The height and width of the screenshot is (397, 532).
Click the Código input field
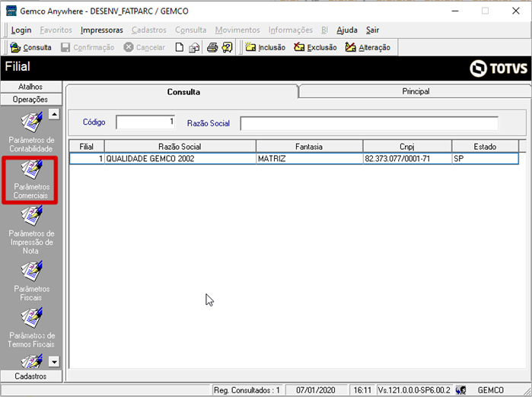coord(145,122)
